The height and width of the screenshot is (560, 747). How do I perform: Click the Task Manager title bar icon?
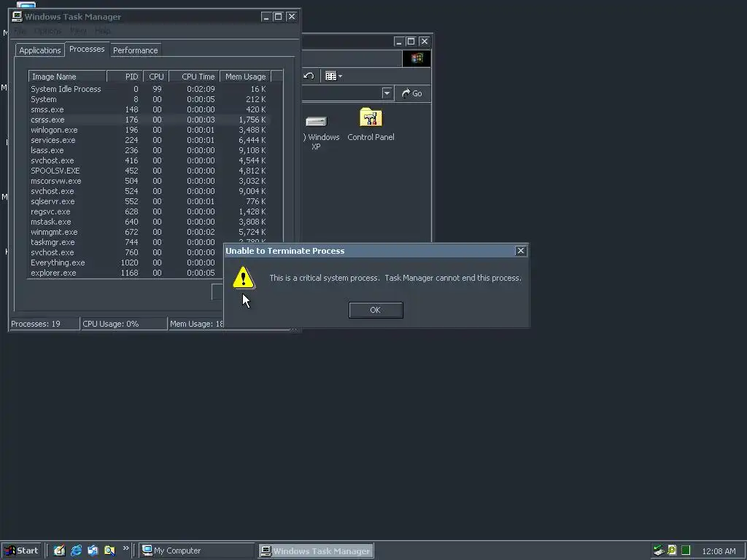[x=18, y=17]
